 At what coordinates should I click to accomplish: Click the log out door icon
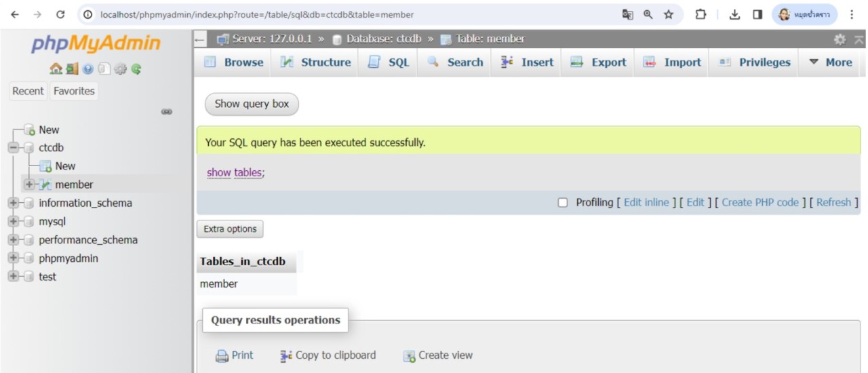[71, 69]
